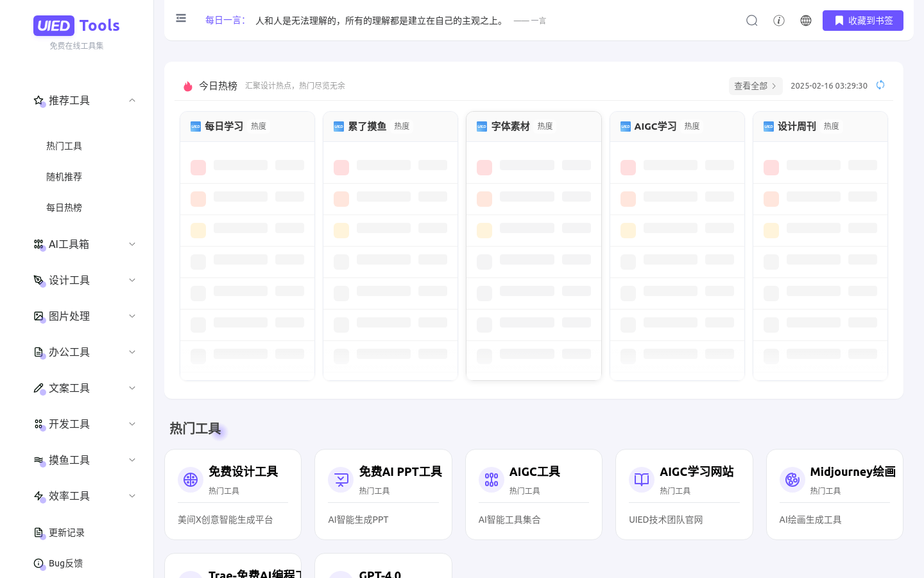
Task: Click the UIED Tools logo
Action: coord(76,26)
